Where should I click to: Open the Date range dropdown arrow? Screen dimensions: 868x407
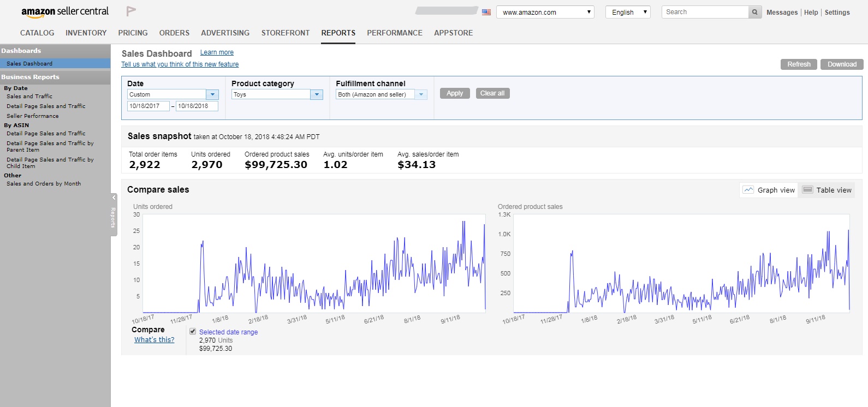click(213, 94)
